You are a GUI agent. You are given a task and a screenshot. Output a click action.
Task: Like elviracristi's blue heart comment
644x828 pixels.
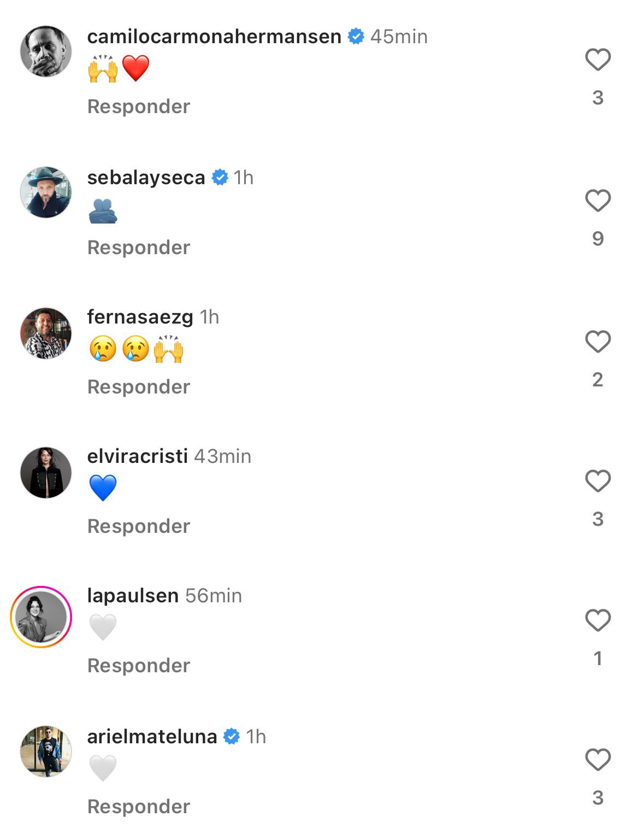[598, 481]
